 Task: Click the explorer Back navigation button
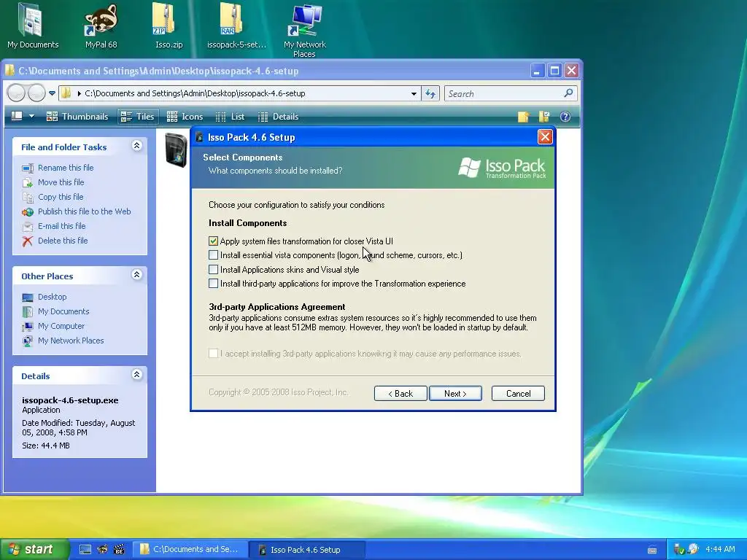16,93
